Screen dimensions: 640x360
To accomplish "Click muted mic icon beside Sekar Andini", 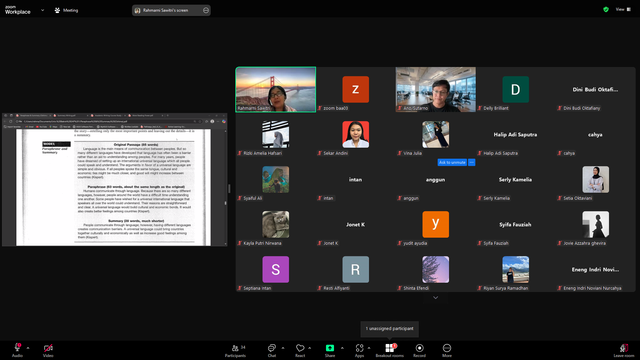I will click(x=320, y=153).
